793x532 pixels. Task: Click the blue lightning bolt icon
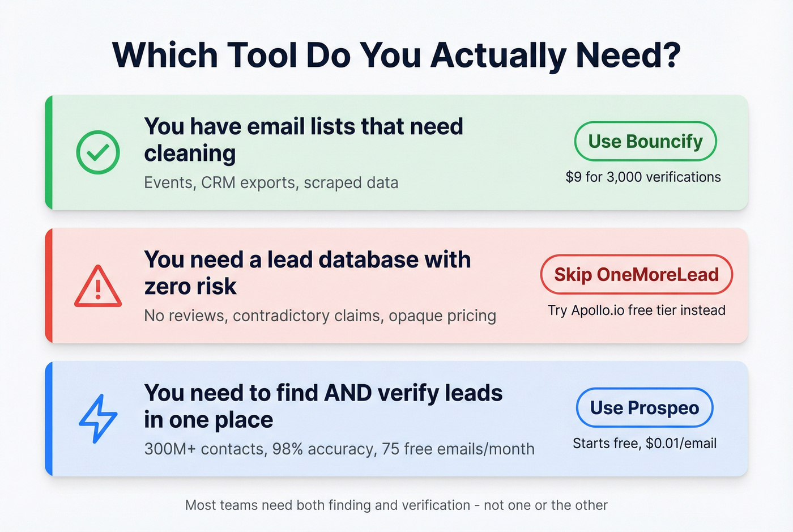(x=98, y=418)
